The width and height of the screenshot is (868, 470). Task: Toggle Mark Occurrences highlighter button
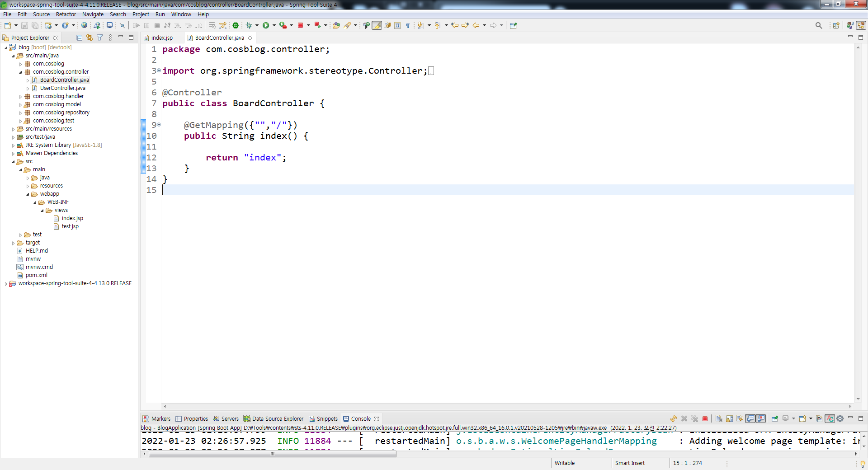pos(377,25)
